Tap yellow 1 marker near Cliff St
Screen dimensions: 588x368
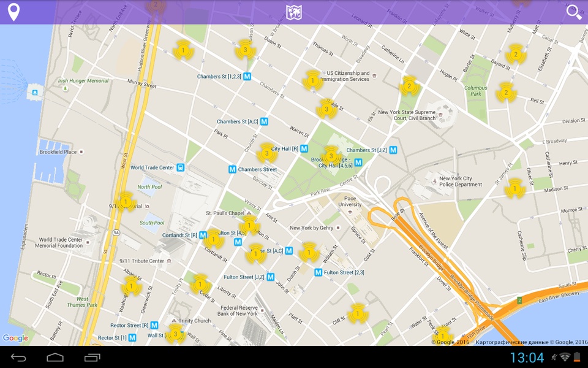[357, 314]
